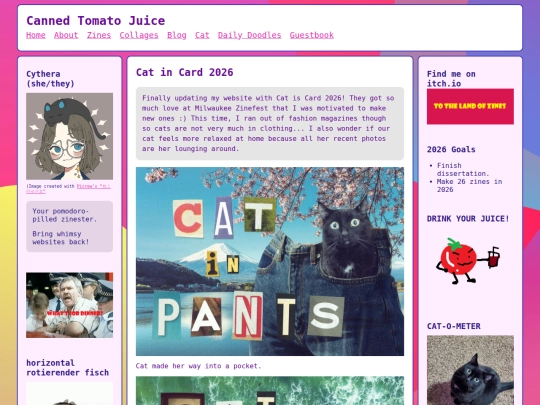This screenshot has width=540, height=405.
Task: Visit the Collages page
Action: 139,35
